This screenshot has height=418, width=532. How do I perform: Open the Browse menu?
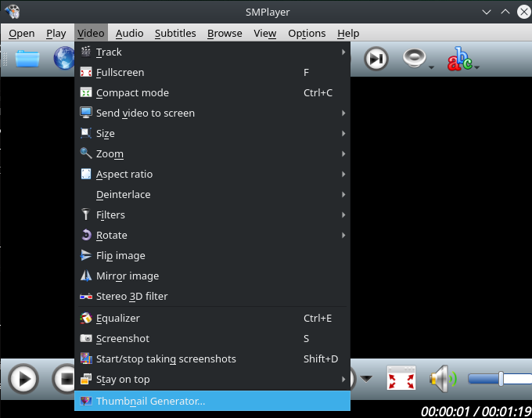tap(225, 34)
